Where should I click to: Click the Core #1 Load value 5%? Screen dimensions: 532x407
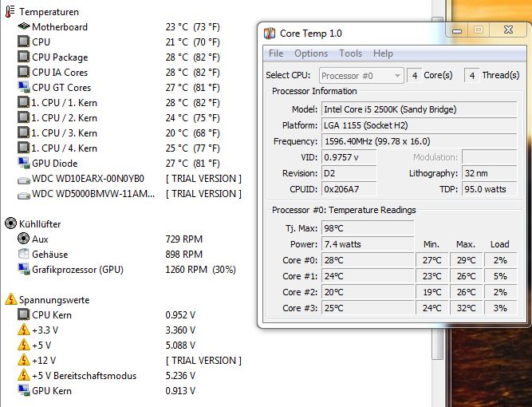pos(500,276)
